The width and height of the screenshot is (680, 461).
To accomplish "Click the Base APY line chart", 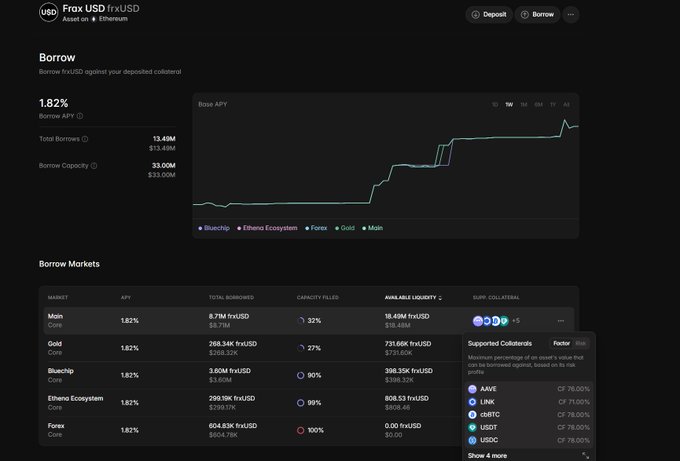I will (x=386, y=165).
